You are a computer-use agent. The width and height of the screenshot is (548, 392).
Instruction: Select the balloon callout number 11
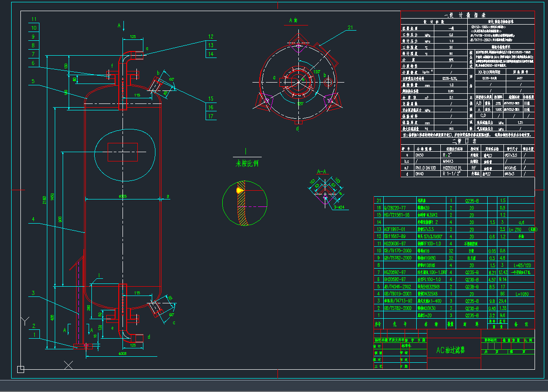pos(34,19)
